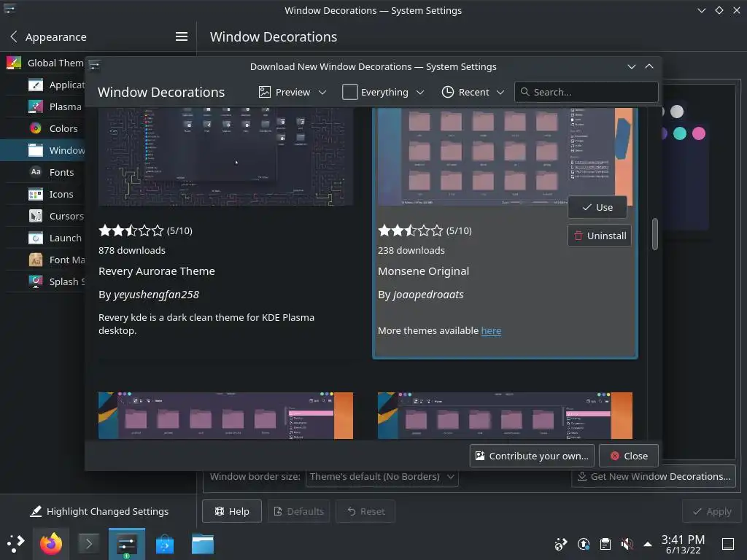
Task: Click the pencil icon of Highlight Changed Settings
Action: click(x=36, y=511)
